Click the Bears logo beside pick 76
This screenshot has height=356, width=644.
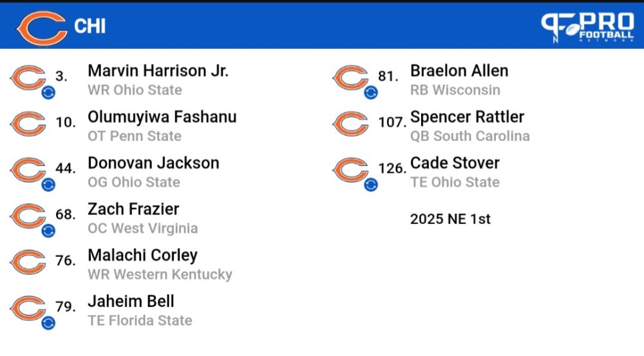tap(28, 262)
